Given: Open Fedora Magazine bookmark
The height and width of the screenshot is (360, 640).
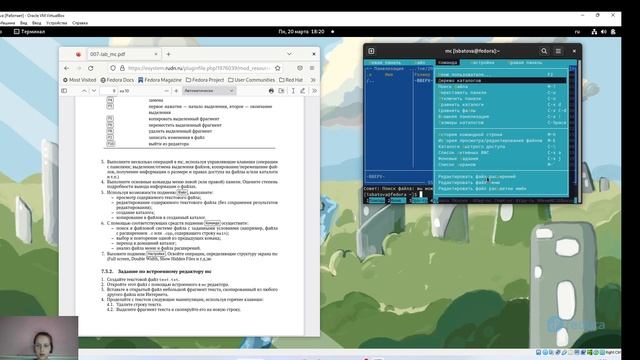Looking at the screenshot, I should (160, 80).
